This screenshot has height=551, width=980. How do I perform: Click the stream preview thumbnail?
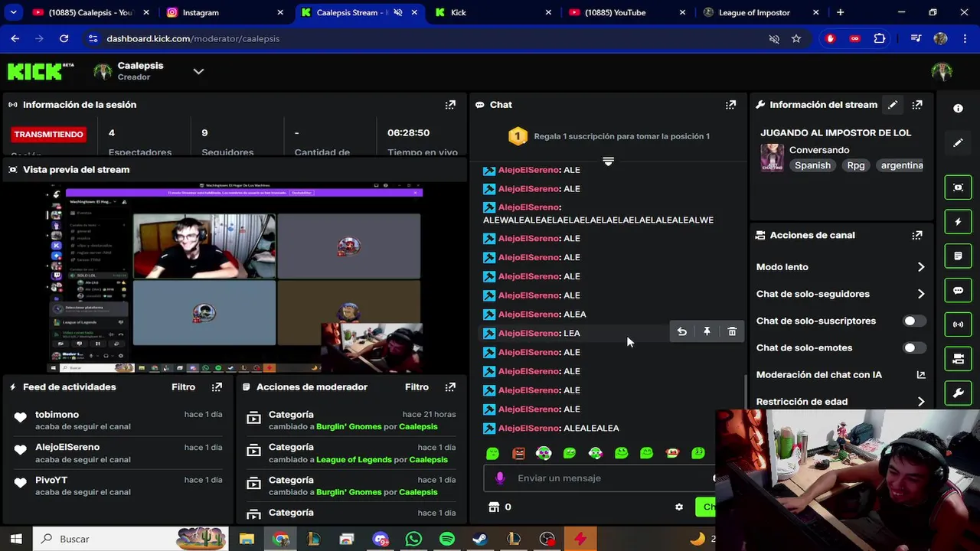pyautogui.click(x=236, y=278)
